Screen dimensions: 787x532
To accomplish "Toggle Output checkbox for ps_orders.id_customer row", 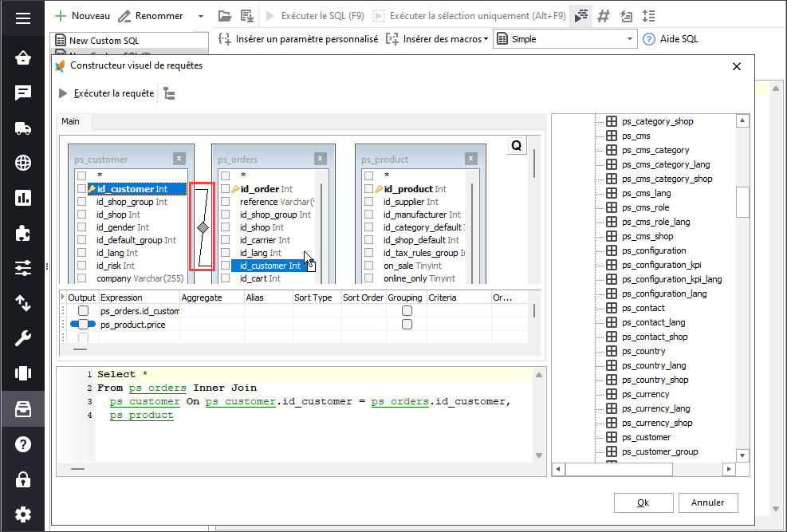I will tap(83, 311).
